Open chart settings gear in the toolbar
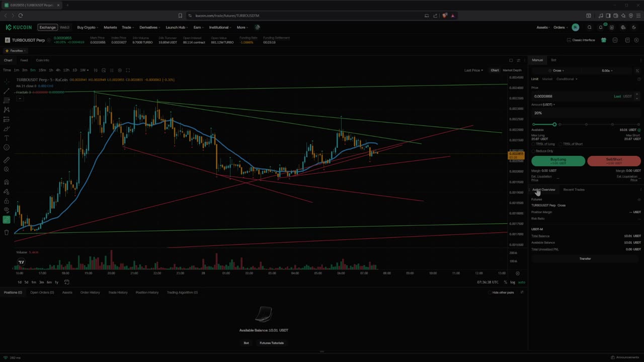 click(120, 70)
